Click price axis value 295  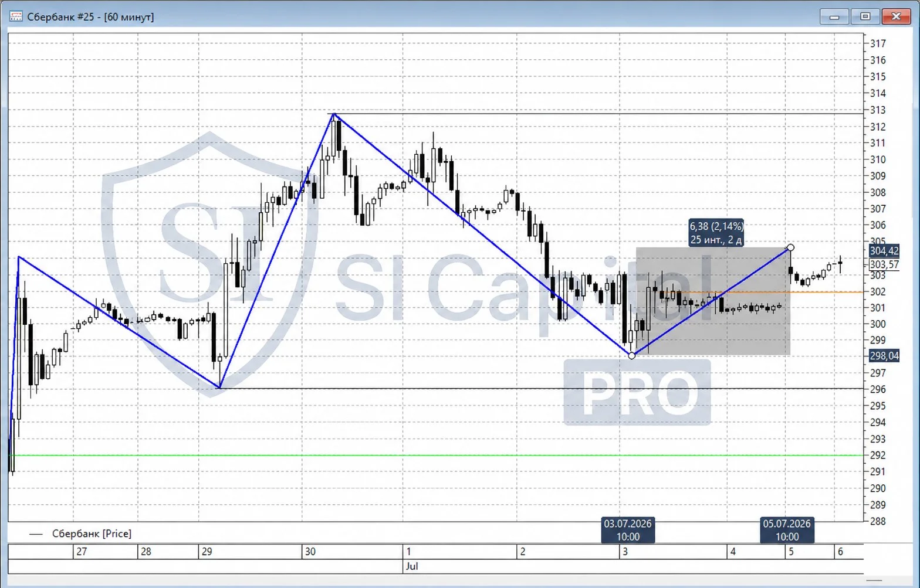[x=878, y=406]
